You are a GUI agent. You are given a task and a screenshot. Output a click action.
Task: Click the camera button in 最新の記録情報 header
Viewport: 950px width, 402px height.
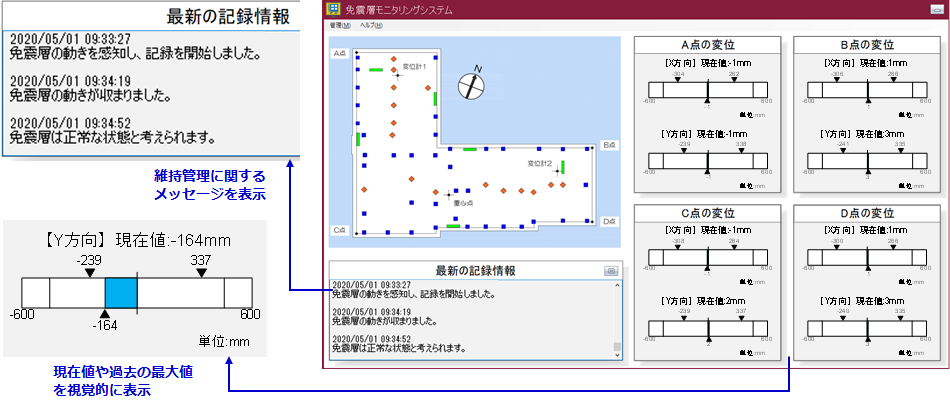tap(610, 270)
